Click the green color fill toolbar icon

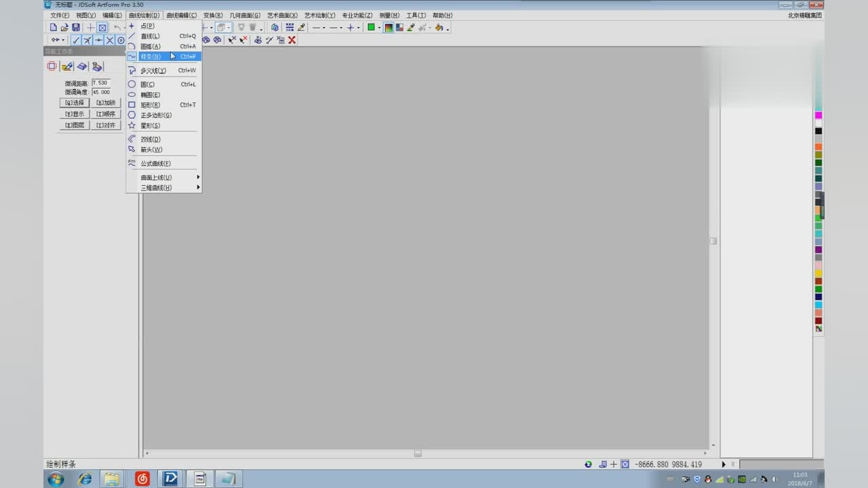(371, 27)
